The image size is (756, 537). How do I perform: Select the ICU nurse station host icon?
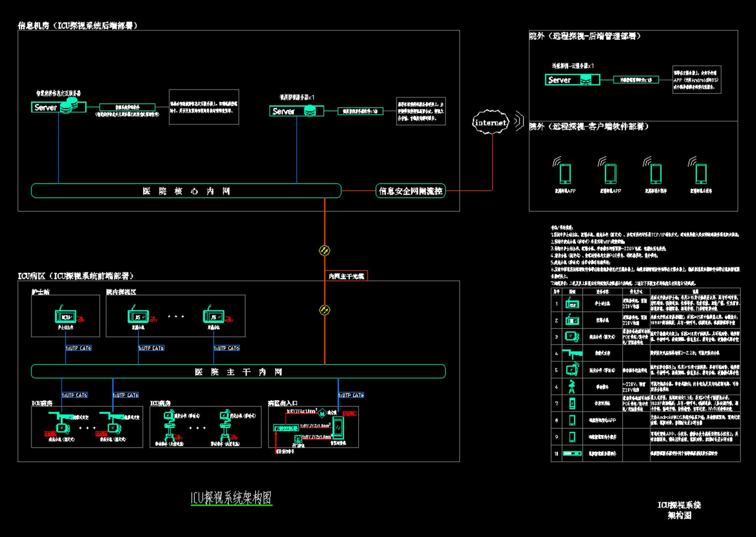[66, 317]
